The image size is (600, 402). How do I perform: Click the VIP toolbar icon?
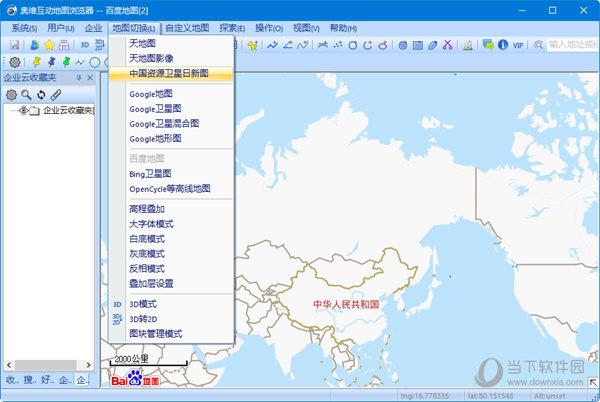[x=518, y=45]
